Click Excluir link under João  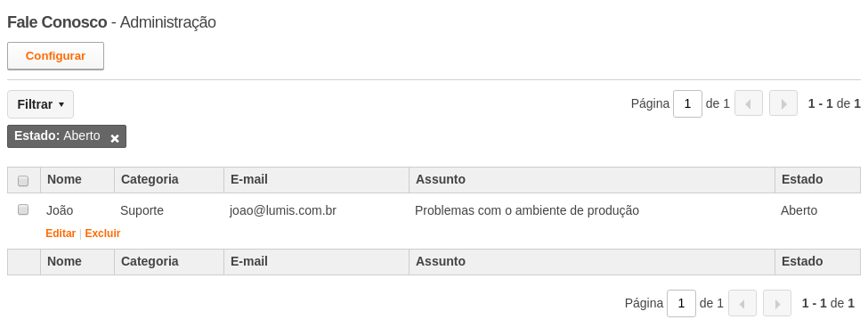tap(102, 234)
